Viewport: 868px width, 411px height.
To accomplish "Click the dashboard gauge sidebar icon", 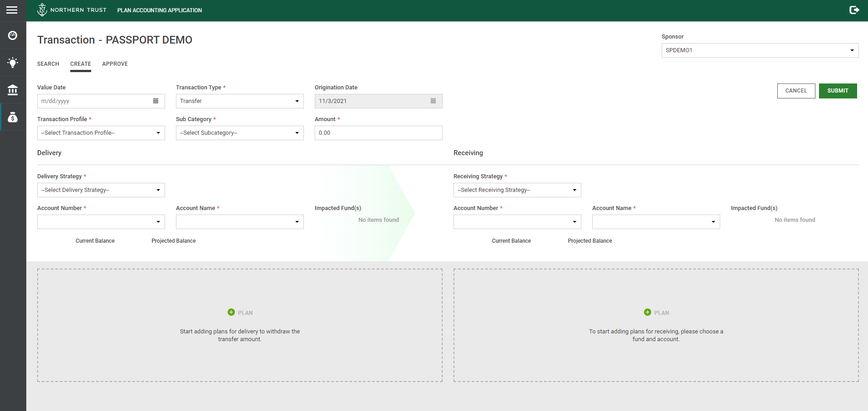I will pos(13,35).
